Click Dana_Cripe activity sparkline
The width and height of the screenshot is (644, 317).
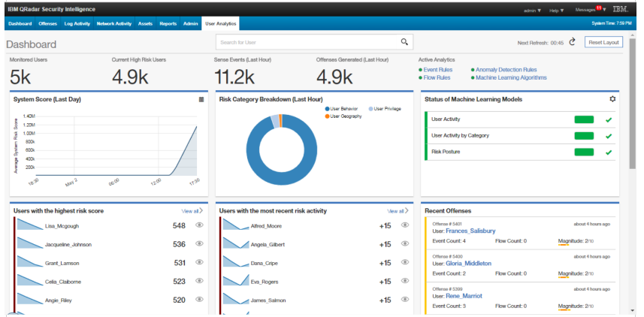[x=236, y=261]
